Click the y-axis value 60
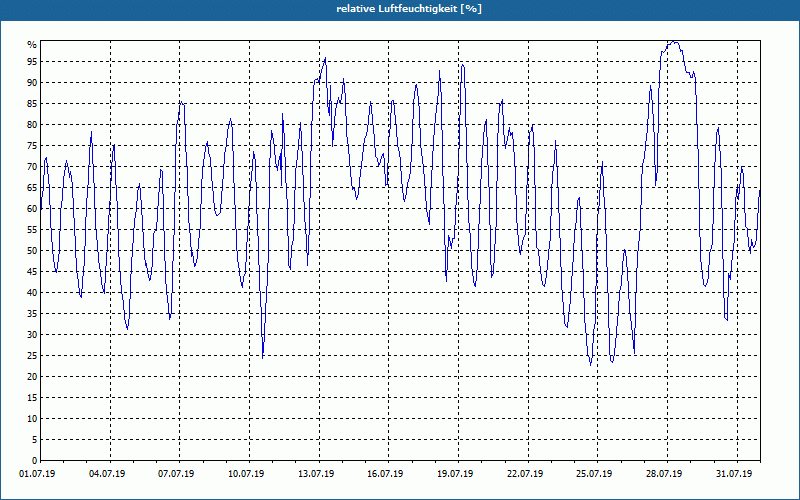This screenshot has width=800, height=500. pos(32,209)
